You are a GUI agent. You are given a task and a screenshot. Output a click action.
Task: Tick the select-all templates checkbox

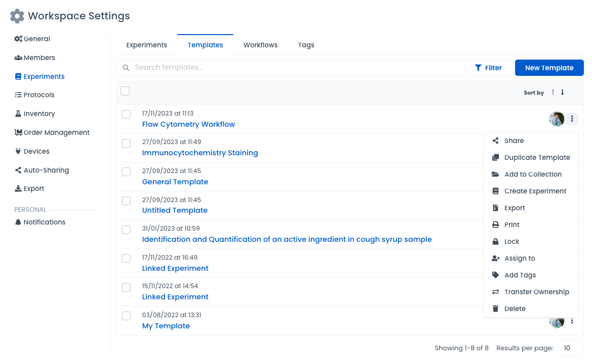(125, 91)
